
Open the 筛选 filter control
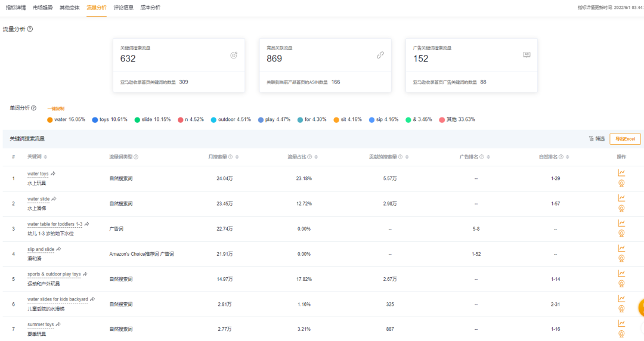pyautogui.click(x=597, y=139)
